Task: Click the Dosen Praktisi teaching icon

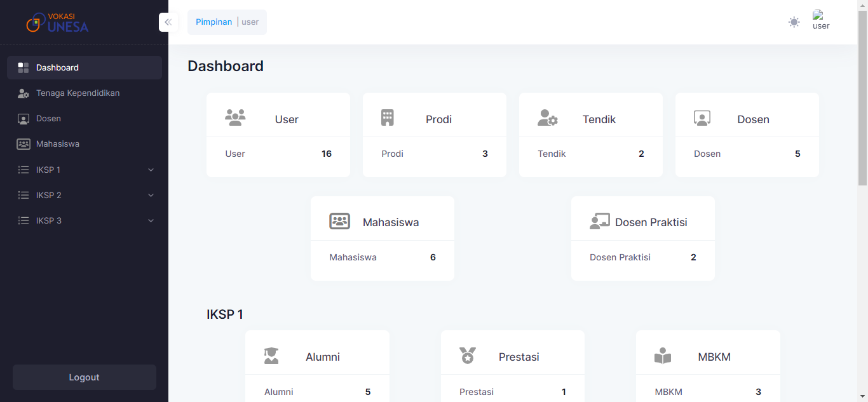Action: click(599, 221)
